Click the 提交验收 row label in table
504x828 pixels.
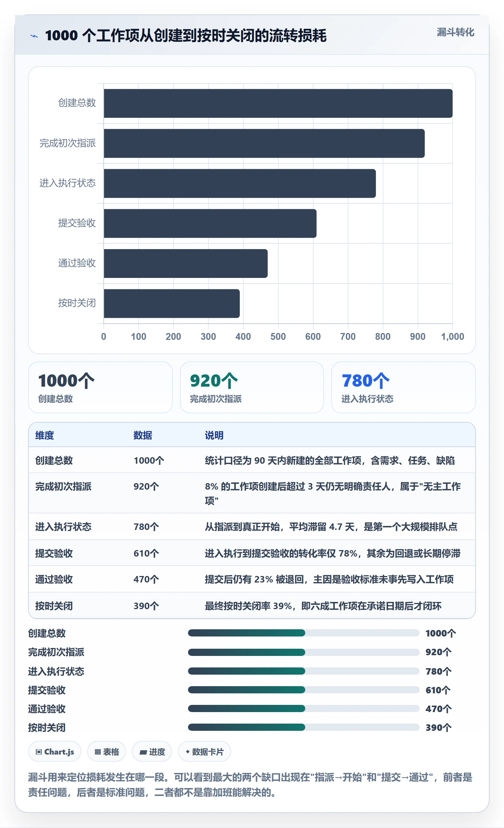pyautogui.click(x=54, y=553)
